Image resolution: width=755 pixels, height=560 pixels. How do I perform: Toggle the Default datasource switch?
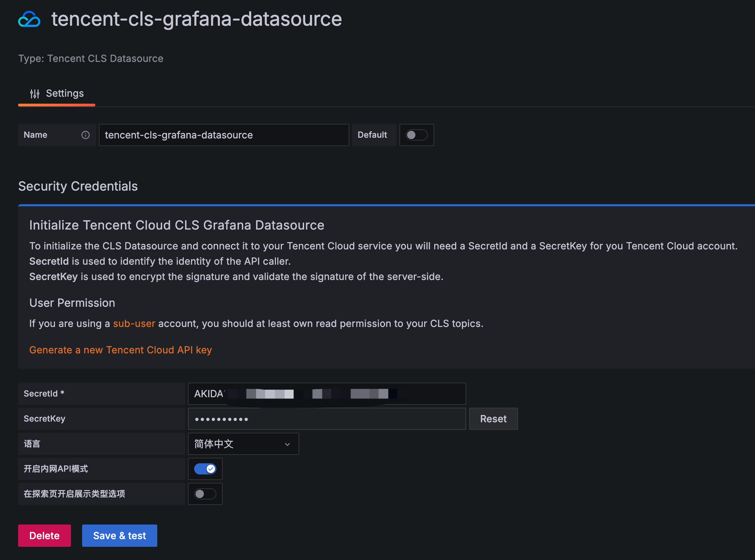point(417,135)
